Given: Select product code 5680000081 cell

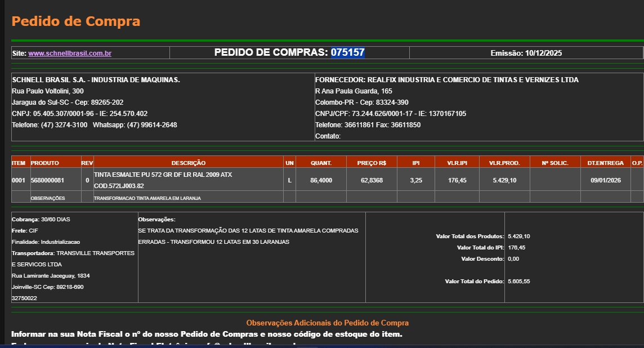Looking at the screenshot, I should coord(47,180).
